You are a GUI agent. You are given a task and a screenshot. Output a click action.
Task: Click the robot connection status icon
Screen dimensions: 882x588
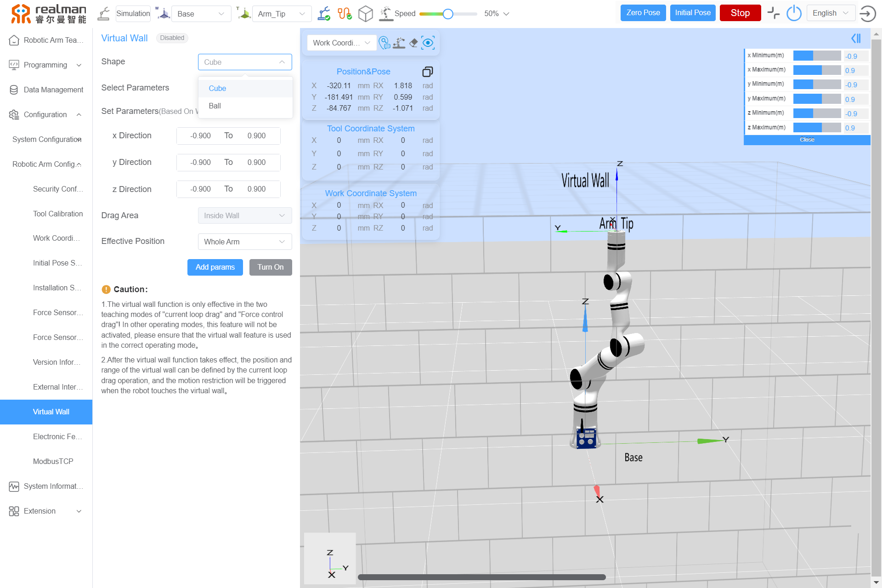(324, 14)
